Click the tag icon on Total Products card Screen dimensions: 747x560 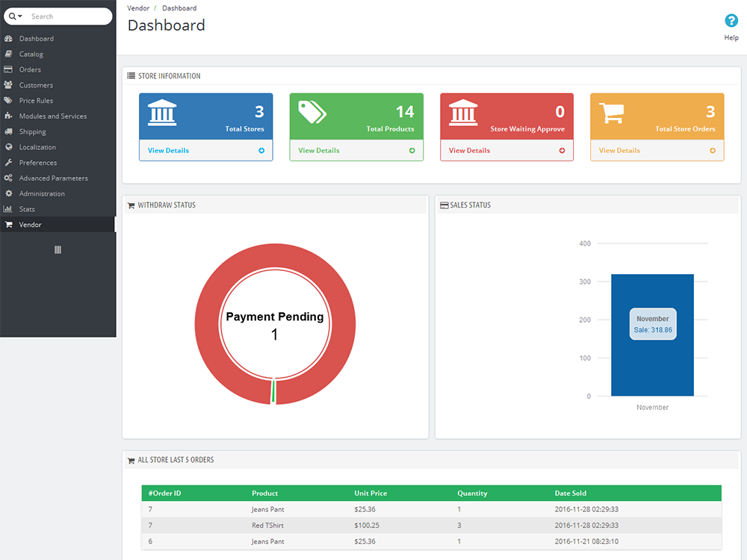pos(312,112)
